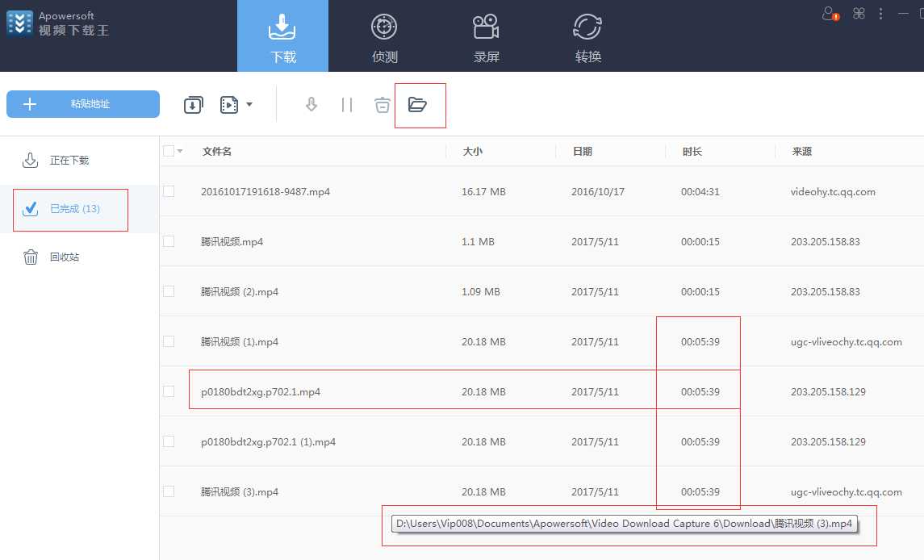The image size is (924, 560).
Task: Check the box for p0180bdt2xg.p702.1 (1).mp4
Action: (x=169, y=442)
